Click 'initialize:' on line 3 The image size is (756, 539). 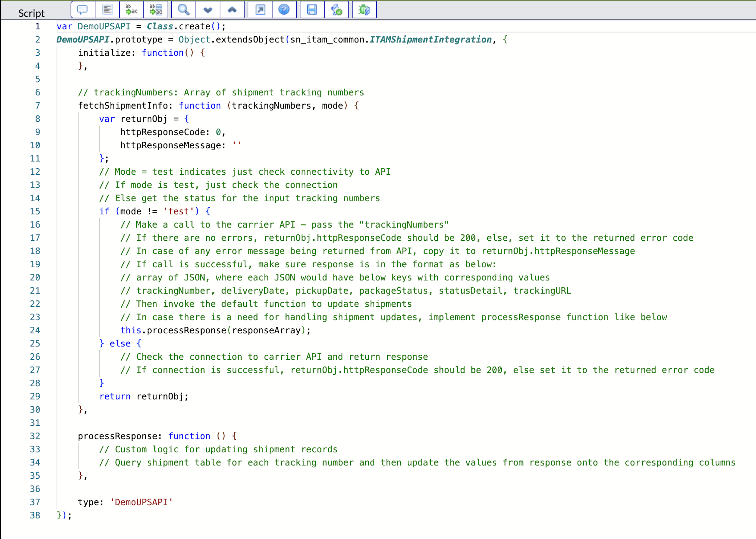click(x=107, y=53)
